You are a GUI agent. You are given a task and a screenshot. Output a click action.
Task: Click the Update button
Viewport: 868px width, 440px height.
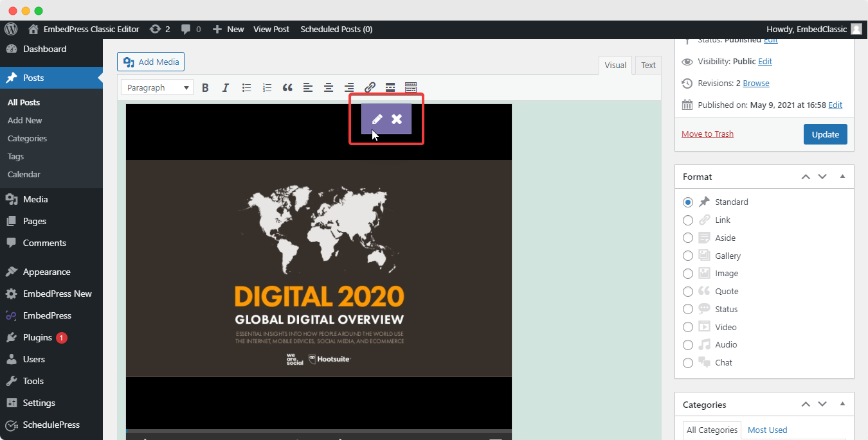826,134
